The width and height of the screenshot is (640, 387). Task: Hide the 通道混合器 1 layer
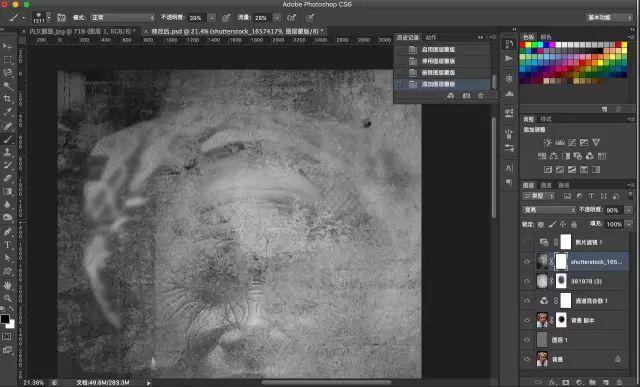point(527,300)
